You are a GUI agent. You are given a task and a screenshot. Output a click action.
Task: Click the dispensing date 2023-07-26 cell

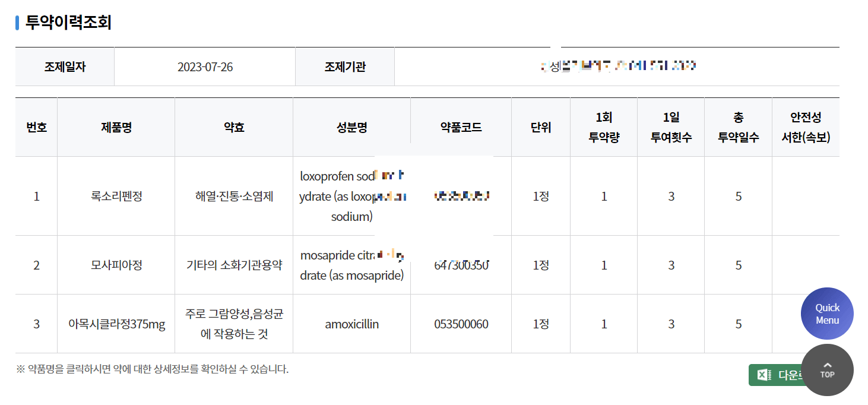[x=205, y=67]
